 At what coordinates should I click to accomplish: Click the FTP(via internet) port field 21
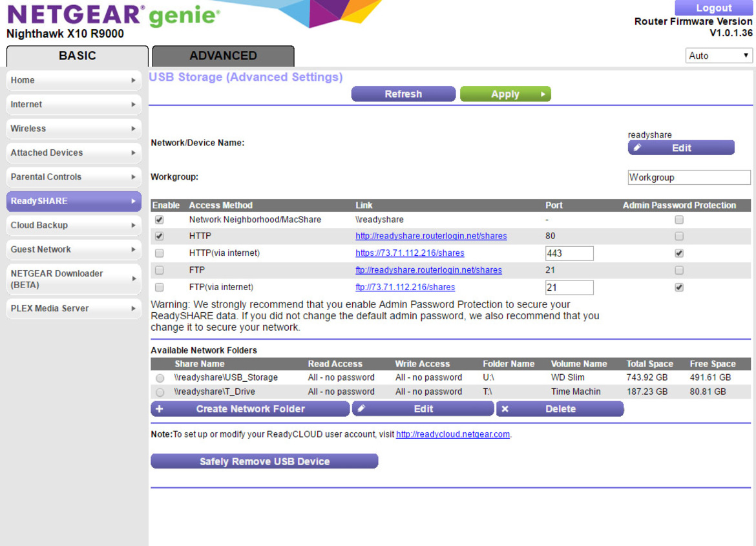[569, 288]
